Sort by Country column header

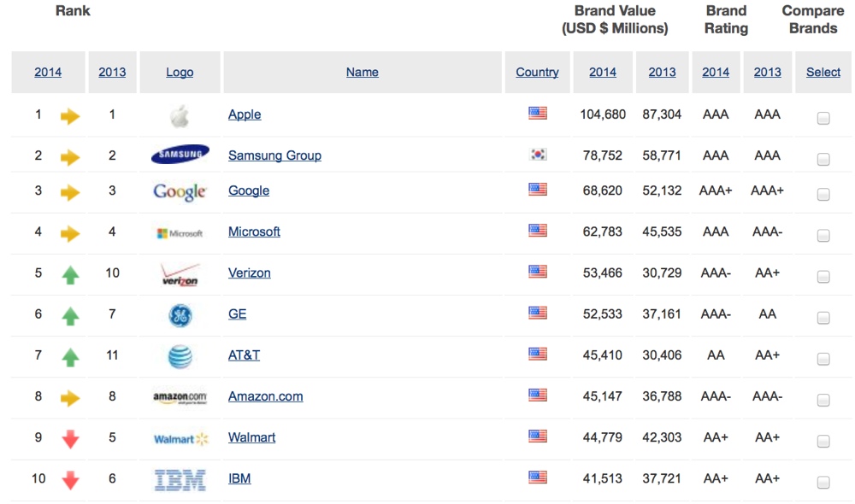[537, 73]
